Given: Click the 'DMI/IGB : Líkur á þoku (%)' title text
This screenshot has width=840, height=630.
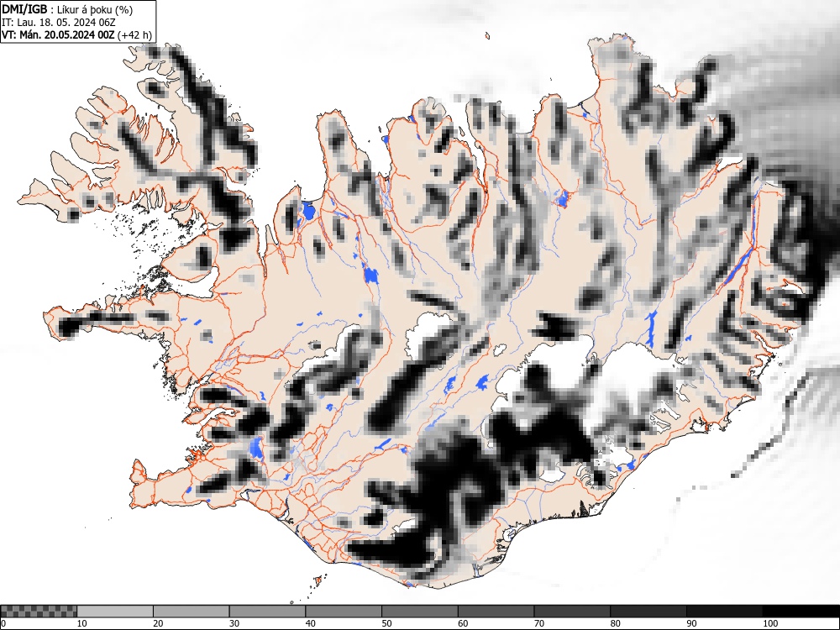Looking at the screenshot, I should coord(67,9).
